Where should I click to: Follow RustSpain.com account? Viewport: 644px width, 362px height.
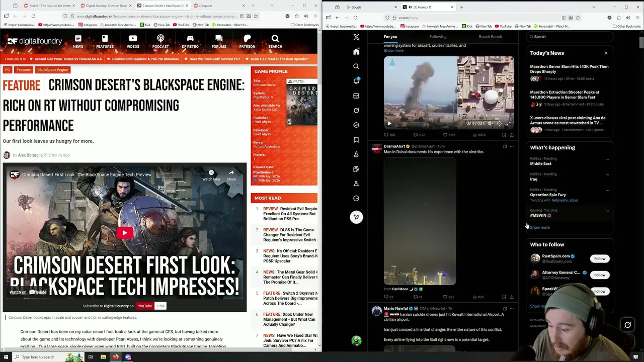600,258
